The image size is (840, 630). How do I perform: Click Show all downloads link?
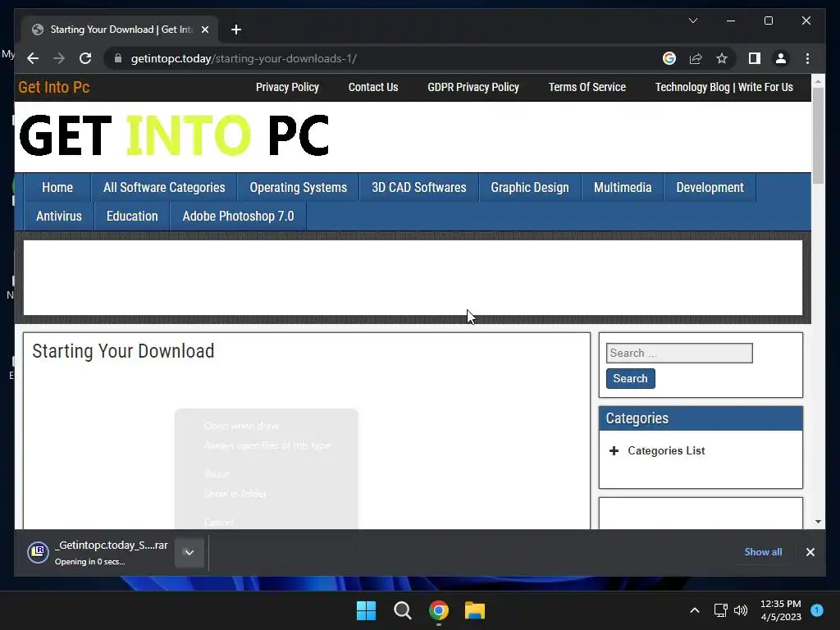click(763, 552)
